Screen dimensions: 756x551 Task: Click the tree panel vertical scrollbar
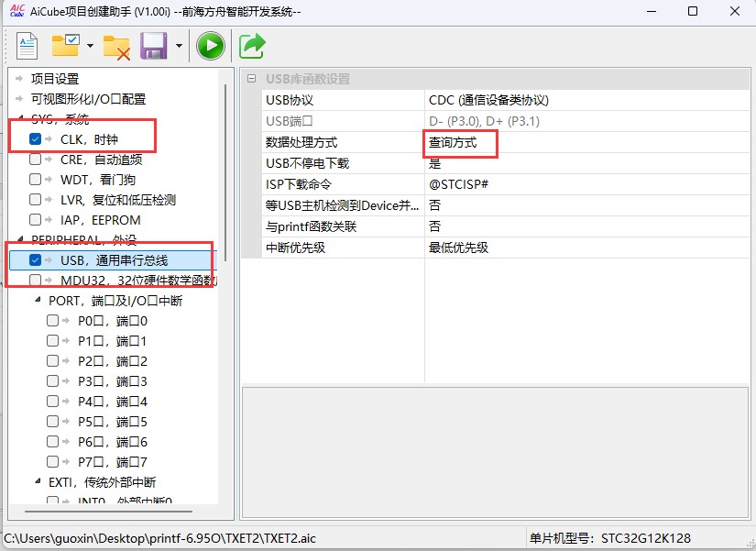pyautogui.click(x=225, y=172)
